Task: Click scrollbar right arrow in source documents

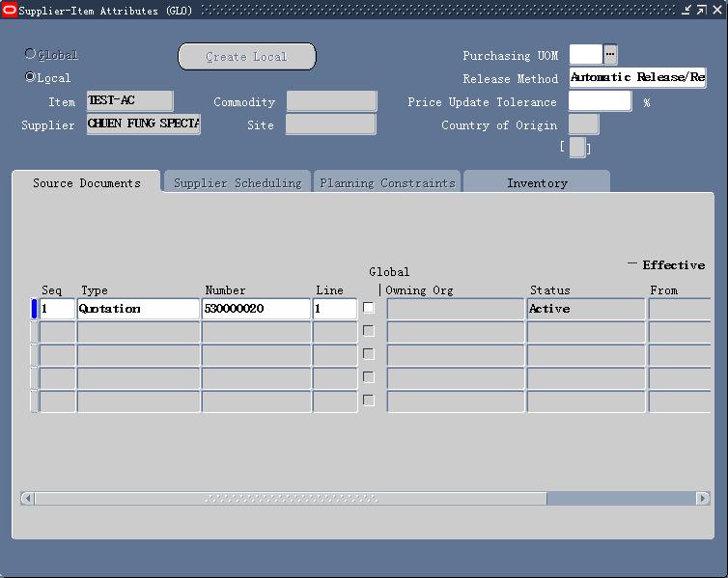Action: (x=705, y=499)
